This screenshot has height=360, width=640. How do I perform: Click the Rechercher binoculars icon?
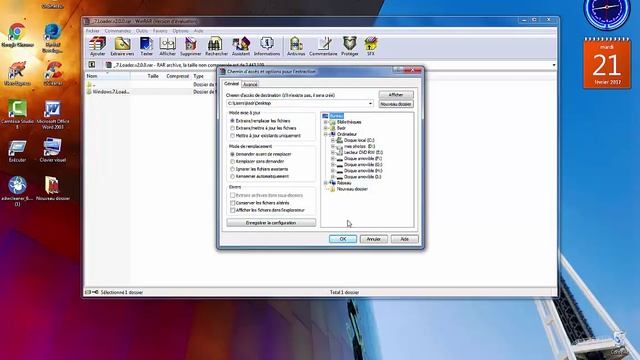click(x=216, y=46)
